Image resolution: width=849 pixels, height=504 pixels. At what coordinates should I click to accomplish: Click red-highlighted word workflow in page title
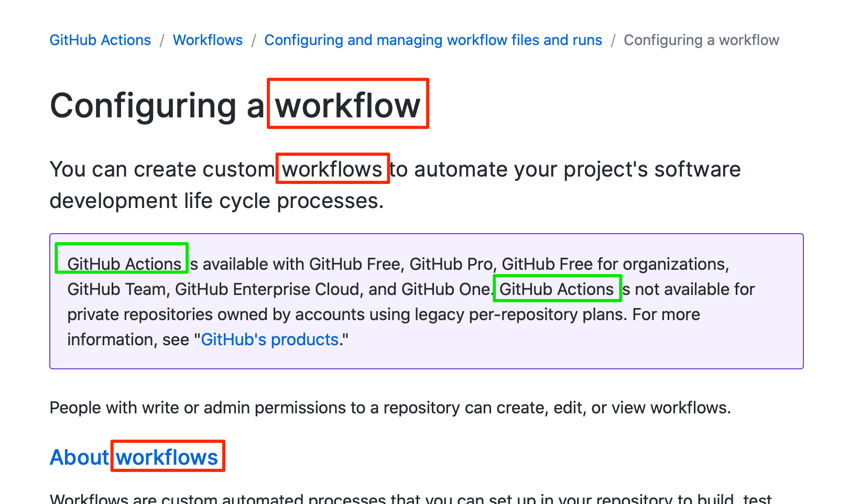[348, 104]
